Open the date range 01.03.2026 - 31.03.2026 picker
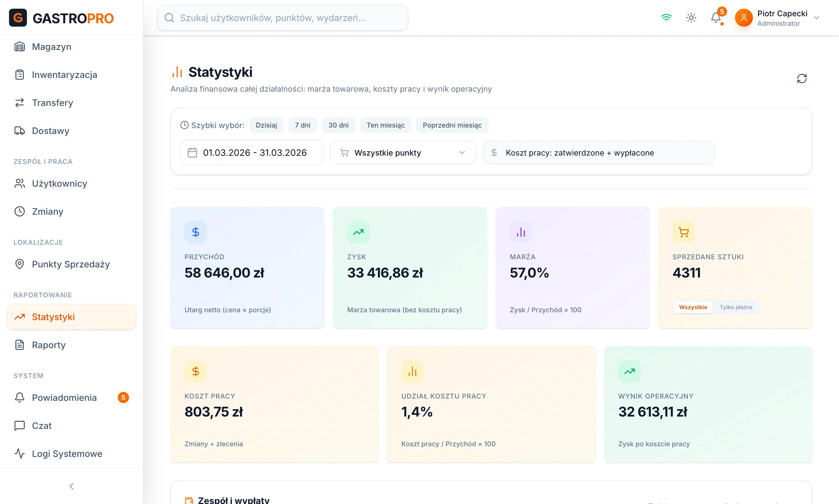This screenshot has height=504, width=839. (252, 153)
